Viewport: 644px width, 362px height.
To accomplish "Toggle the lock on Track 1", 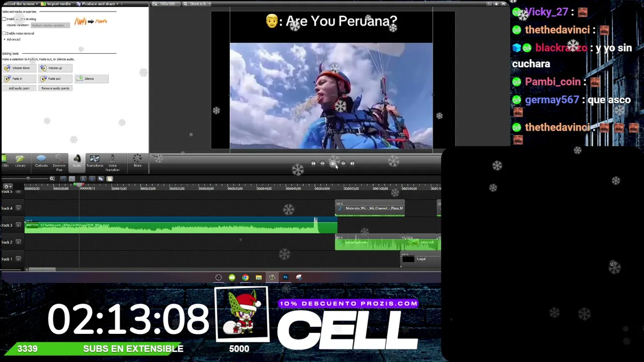I will (19, 259).
